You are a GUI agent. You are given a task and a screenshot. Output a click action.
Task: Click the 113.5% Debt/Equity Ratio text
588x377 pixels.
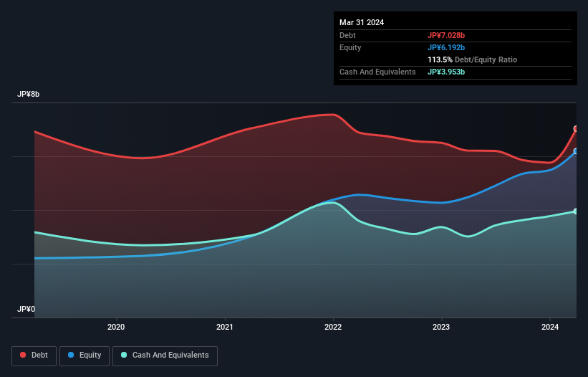pos(472,59)
